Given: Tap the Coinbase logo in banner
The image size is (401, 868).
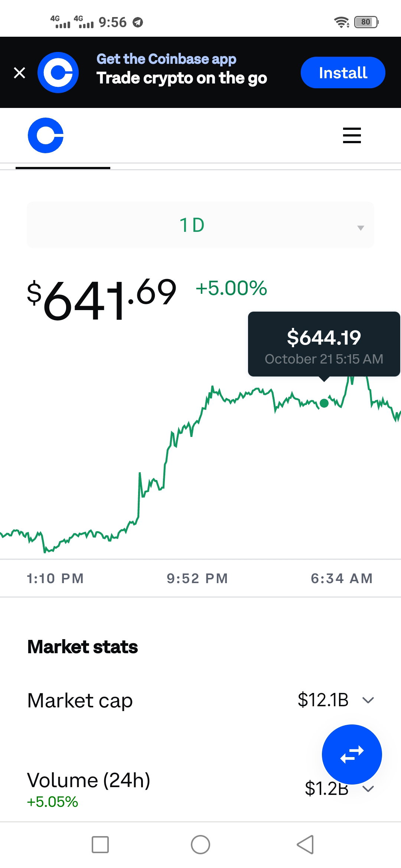Looking at the screenshot, I should [x=58, y=72].
